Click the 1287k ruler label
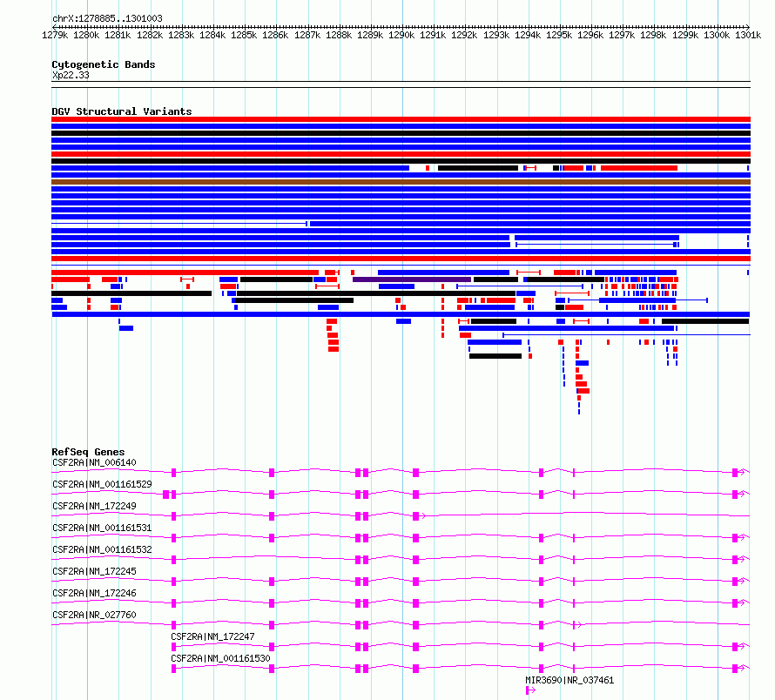Screen dimensions: 775x700 [307, 35]
